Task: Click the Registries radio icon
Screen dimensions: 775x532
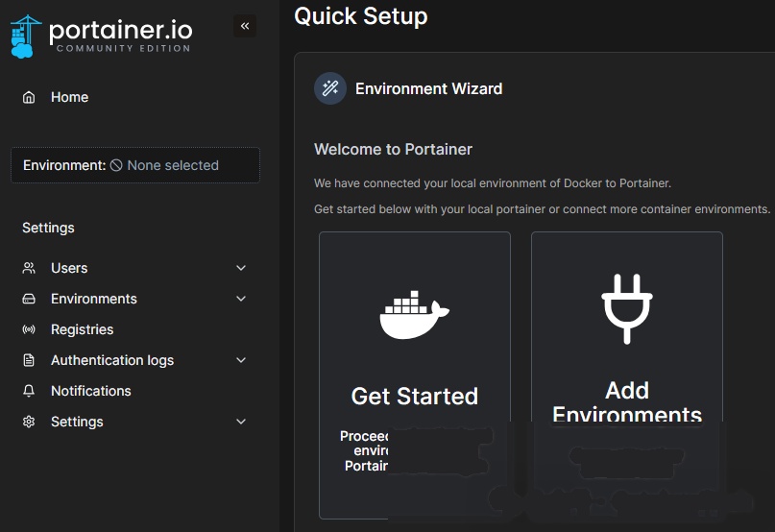Action: click(29, 329)
